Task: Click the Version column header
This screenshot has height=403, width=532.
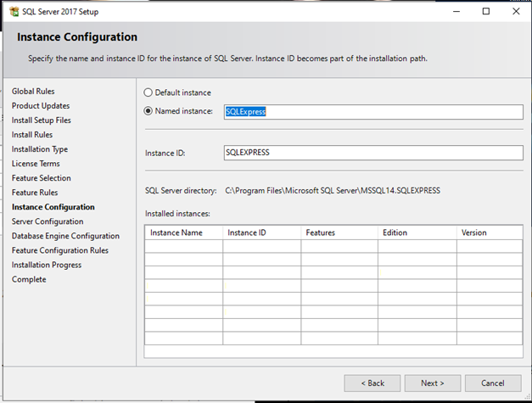Action: (x=489, y=232)
